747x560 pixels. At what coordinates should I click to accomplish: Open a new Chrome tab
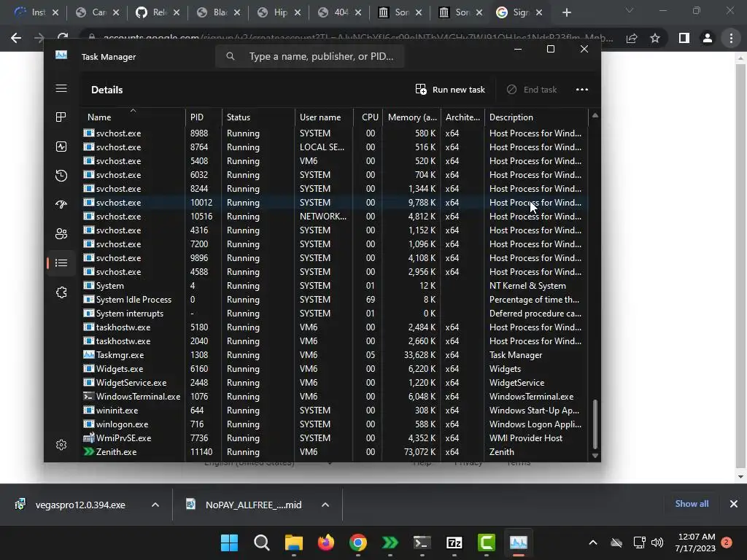point(566,12)
